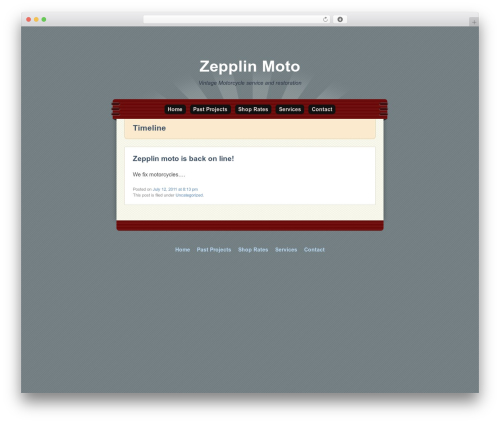The width and height of the screenshot is (500, 423).
Task: Open Shop Rates in the top navigation
Action: [253, 109]
